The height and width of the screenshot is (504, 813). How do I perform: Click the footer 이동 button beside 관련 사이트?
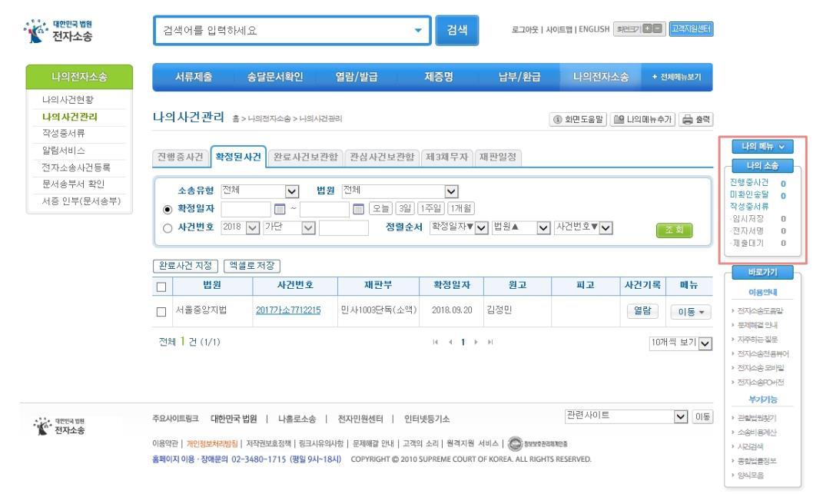pyautogui.click(x=702, y=417)
